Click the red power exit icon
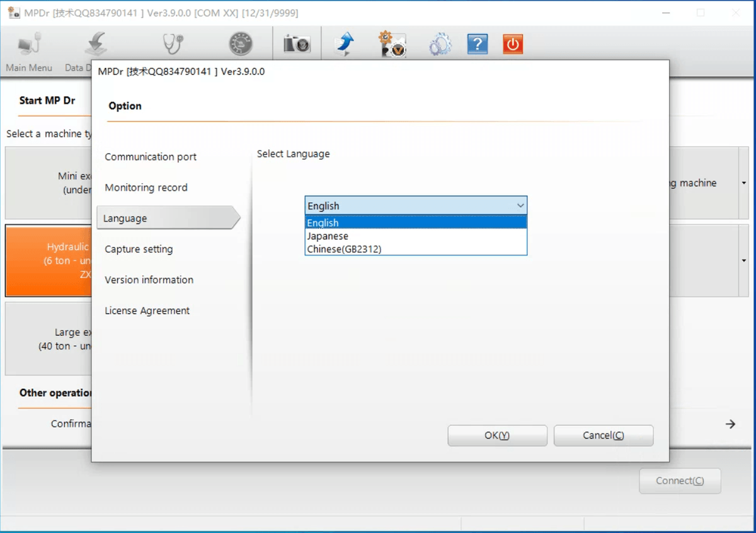Viewport: 756px width, 533px height. point(513,44)
